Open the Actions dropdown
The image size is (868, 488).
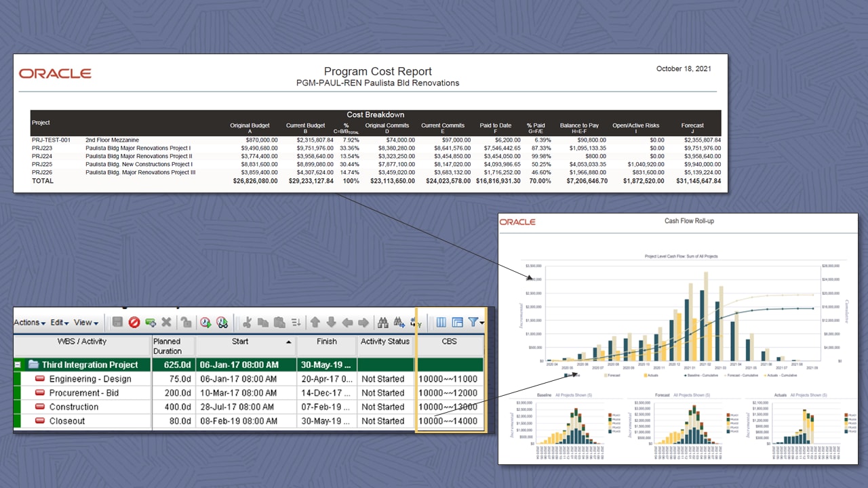pyautogui.click(x=28, y=323)
